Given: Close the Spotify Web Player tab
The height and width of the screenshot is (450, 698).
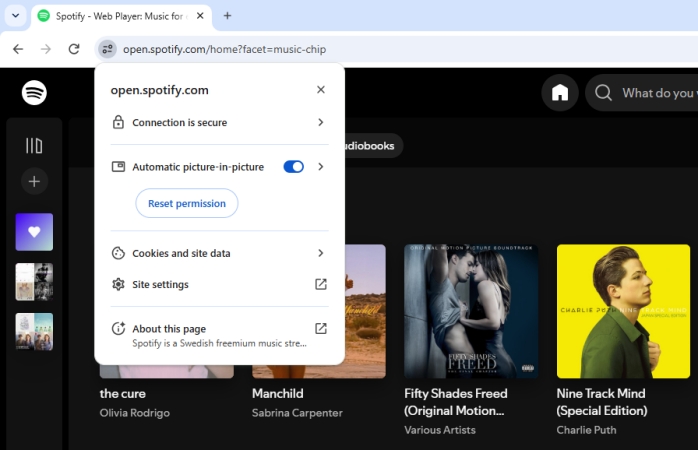Looking at the screenshot, I should [200, 16].
